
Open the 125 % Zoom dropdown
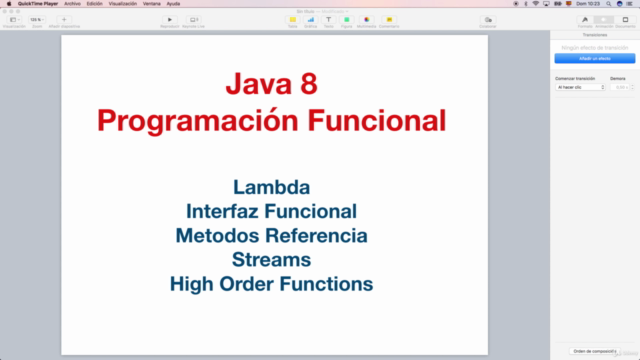tap(37, 20)
